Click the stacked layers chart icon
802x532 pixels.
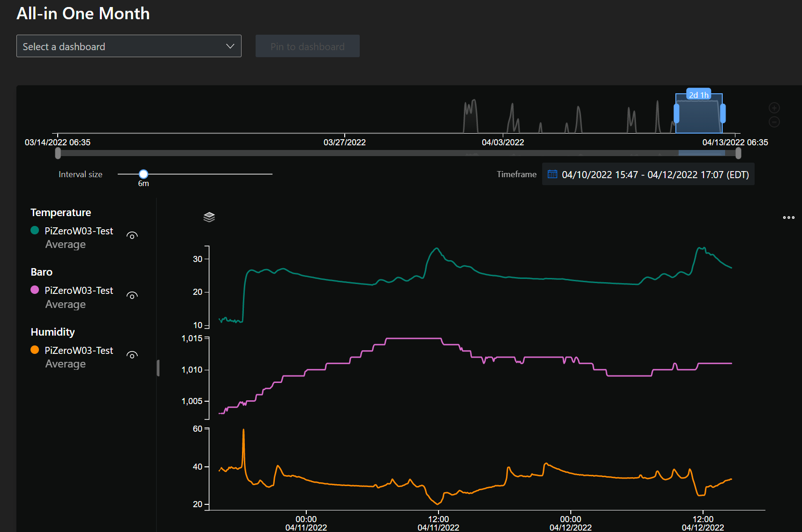209,217
